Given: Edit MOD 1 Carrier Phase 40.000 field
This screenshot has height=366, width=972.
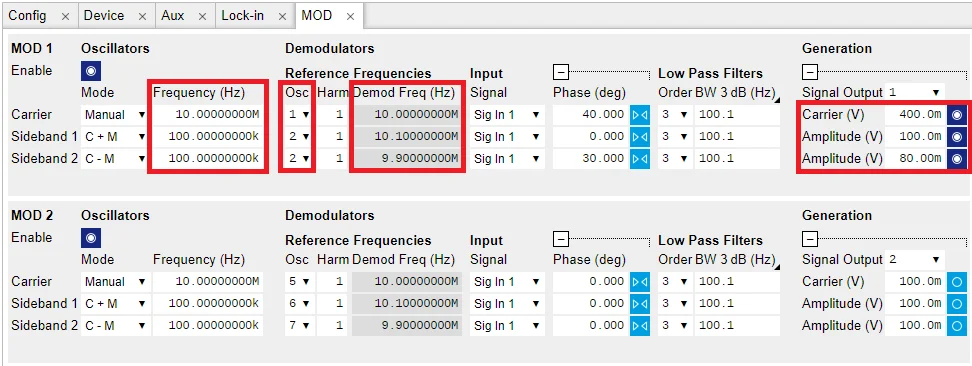Looking at the screenshot, I should click(x=590, y=115).
